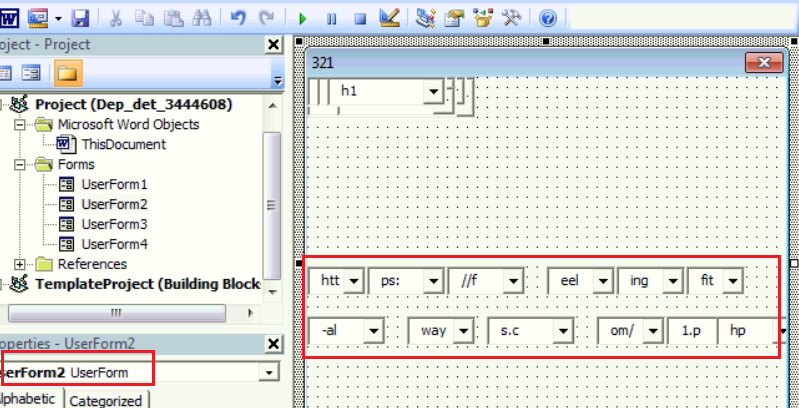Click project tree scroll down arrow
This screenshot has height=408, width=799.
point(273,292)
